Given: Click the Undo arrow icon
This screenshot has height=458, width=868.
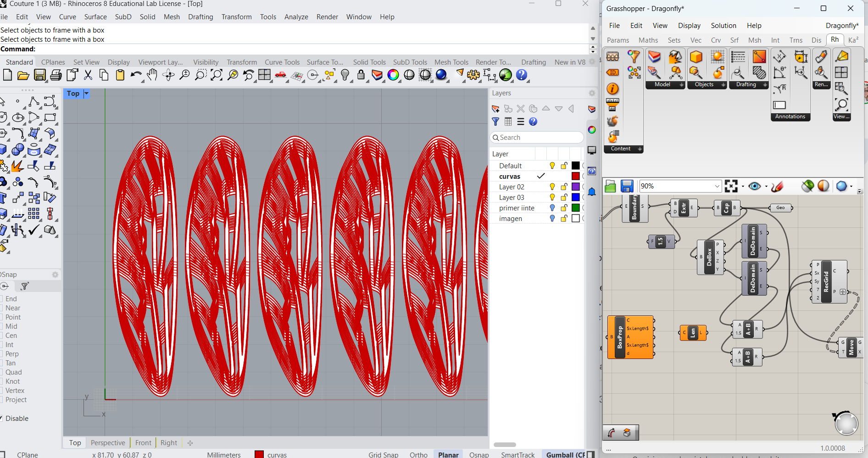Looking at the screenshot, I should point(136,75).
